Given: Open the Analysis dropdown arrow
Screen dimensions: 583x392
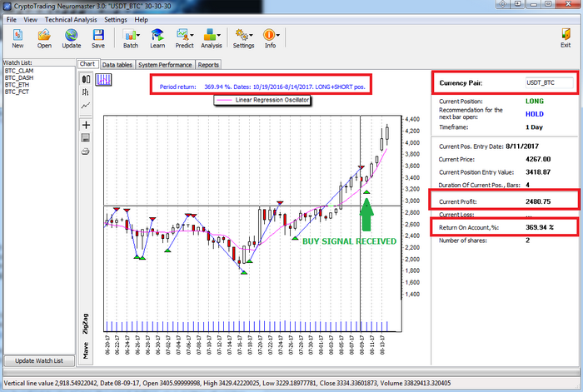Looking at the screenshot, I should (218, 35).
